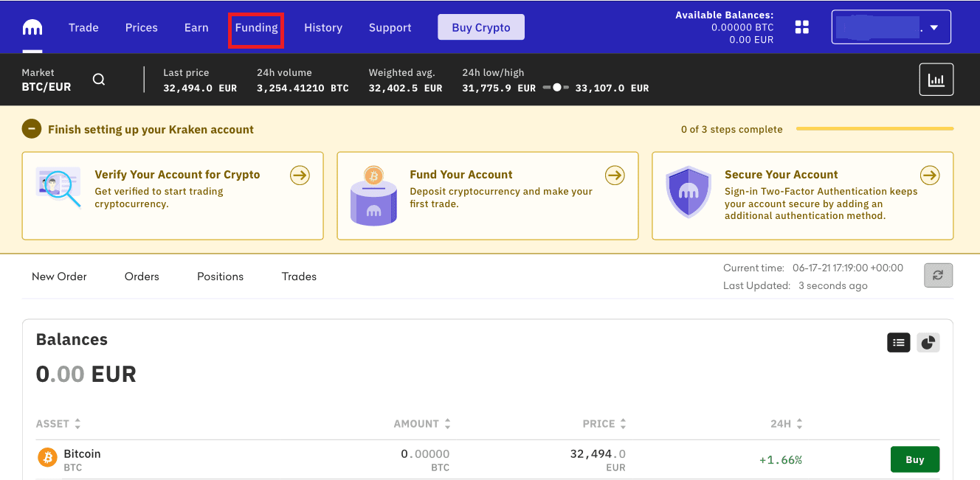
Task: Sort balances by ASSET column
Action: coord(58,424)
